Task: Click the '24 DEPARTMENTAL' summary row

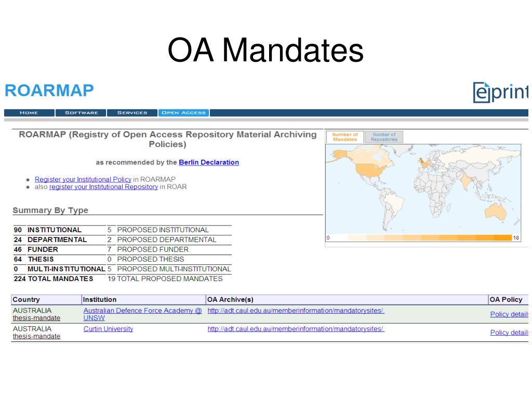Action: [60, 240]
